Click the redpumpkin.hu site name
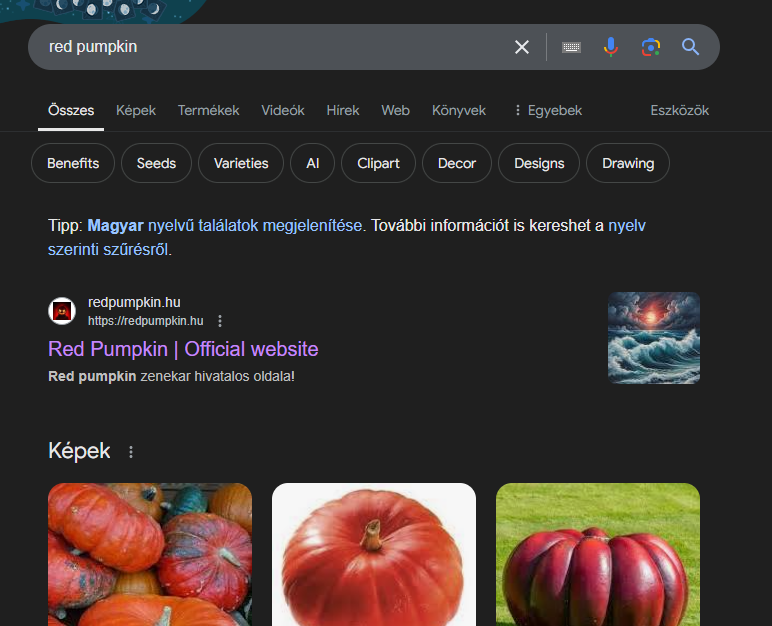Image resolution: width=772 pixels, height=626 pixels. click(134, 302)
